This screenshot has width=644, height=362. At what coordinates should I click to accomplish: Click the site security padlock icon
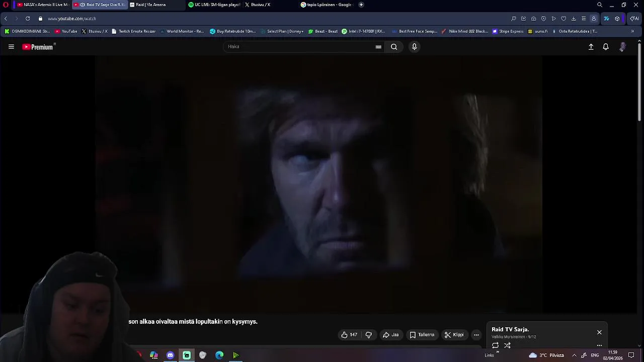41,19
